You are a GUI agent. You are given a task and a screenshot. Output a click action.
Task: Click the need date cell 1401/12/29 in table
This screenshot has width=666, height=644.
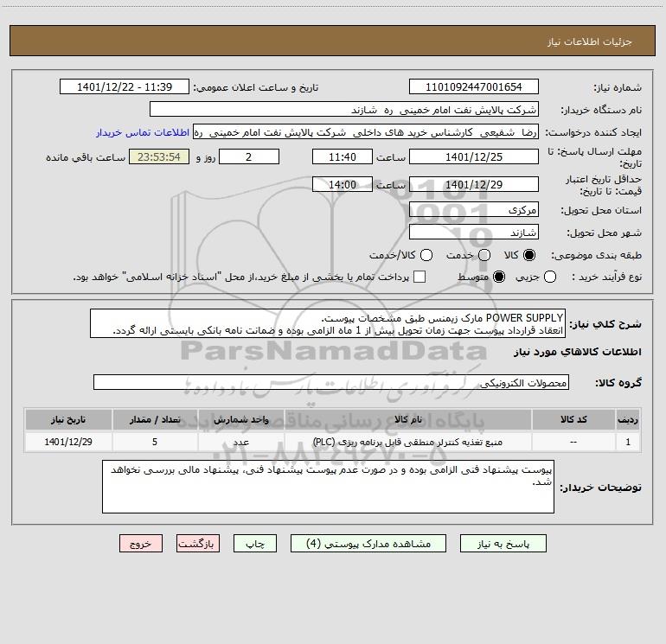[x=68, y=442]
